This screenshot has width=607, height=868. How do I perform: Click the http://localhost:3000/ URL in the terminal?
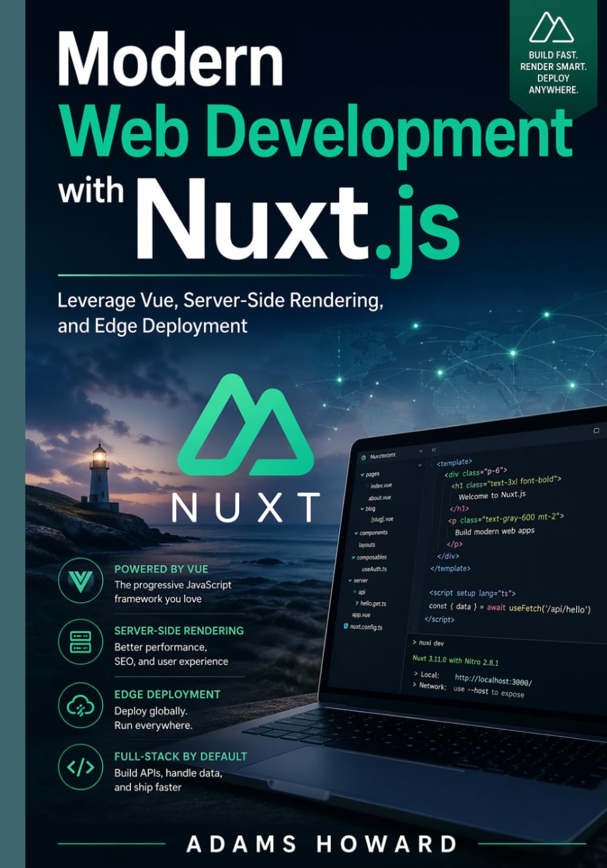pos(493,679)
